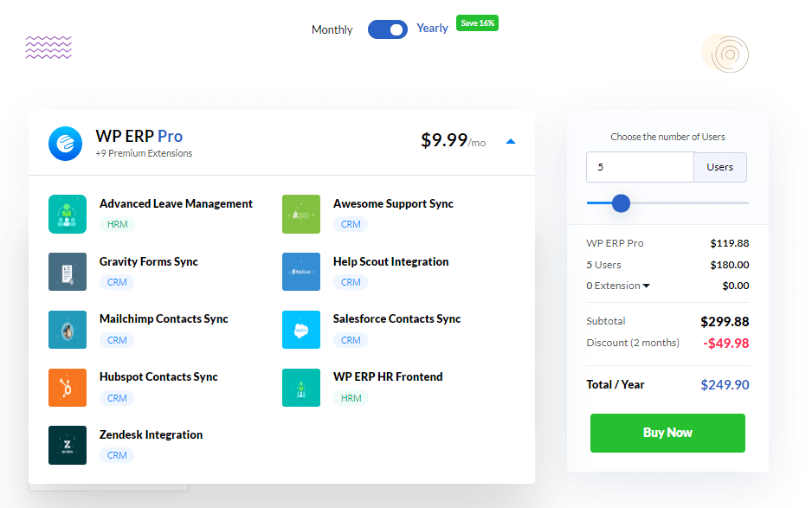Image resolution: width=812 pixels, height=508 pixels.
Task: Click the Zendesk Integration icon
Action: (x=68, y=446)
